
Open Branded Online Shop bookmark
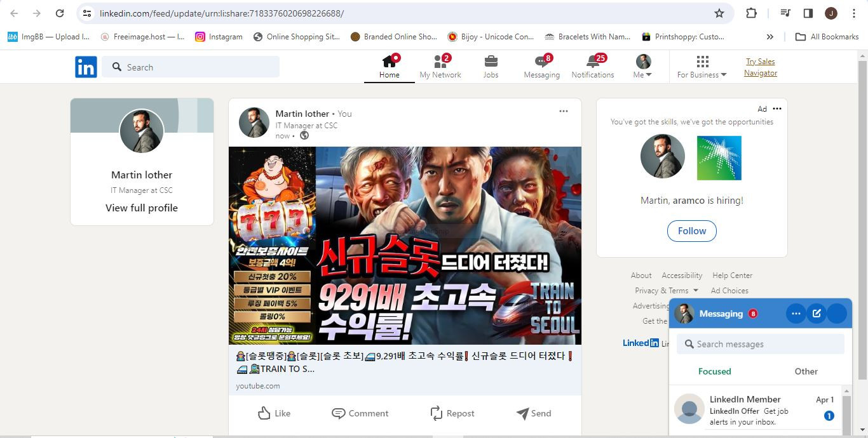394,37
